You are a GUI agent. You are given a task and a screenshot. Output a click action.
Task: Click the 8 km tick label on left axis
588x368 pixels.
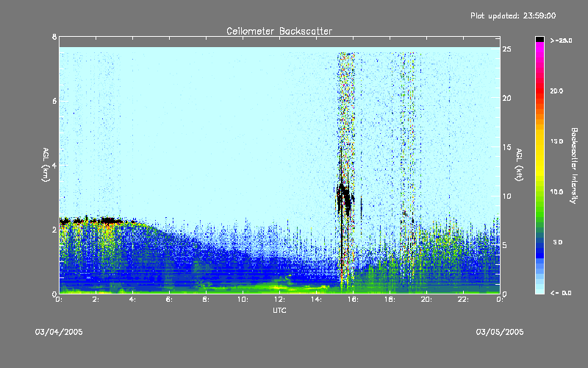tap(54, 37)
